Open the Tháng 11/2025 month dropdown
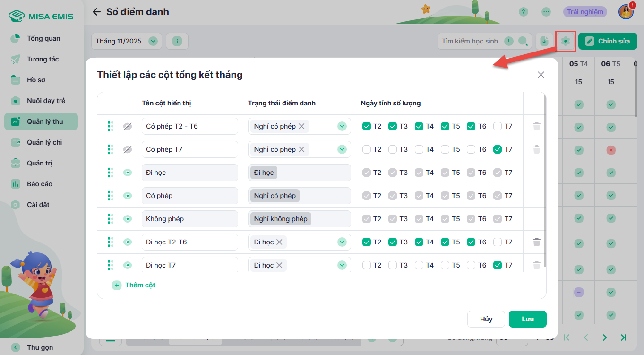 (x=153, y=41)
